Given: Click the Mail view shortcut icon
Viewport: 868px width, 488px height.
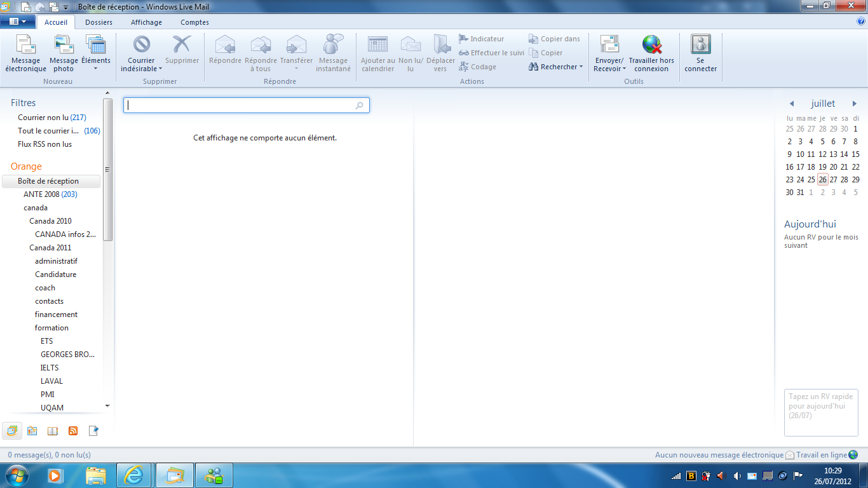Looking at the screenshot, I should [x=12, y=431].
